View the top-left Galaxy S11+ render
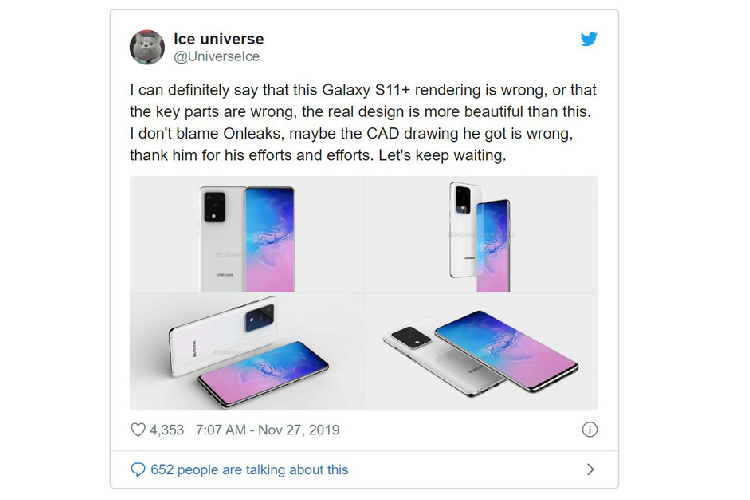Viewport: 750px width, 500px height. click(x=246, y=235)
